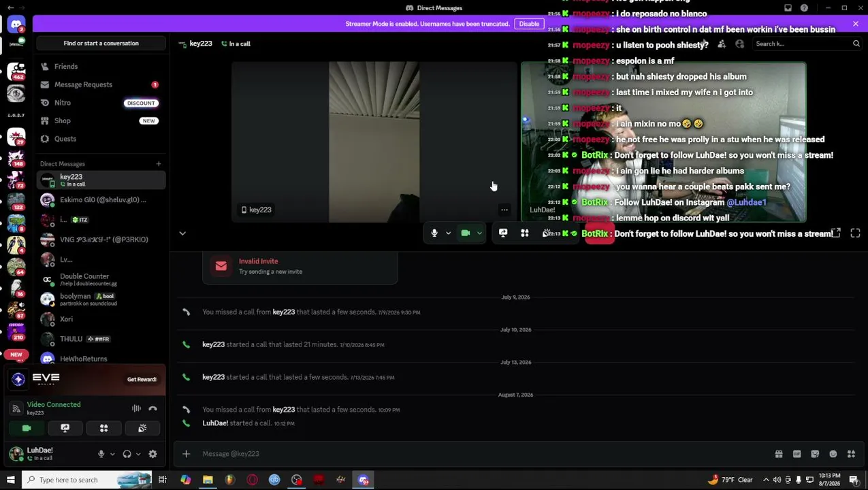The height and width of the screenshot is (490, 868).
Task: Open Double Counter conversation
Action: [x=101, y=280]
